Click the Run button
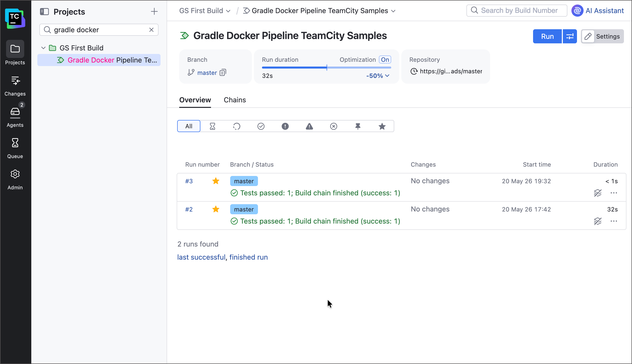 [x=547, y=36]
